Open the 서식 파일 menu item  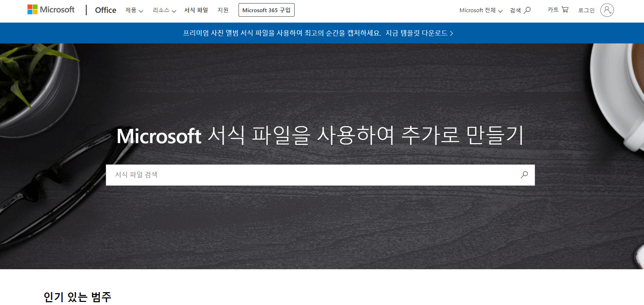pyautogui.click(x=196, y=10)
